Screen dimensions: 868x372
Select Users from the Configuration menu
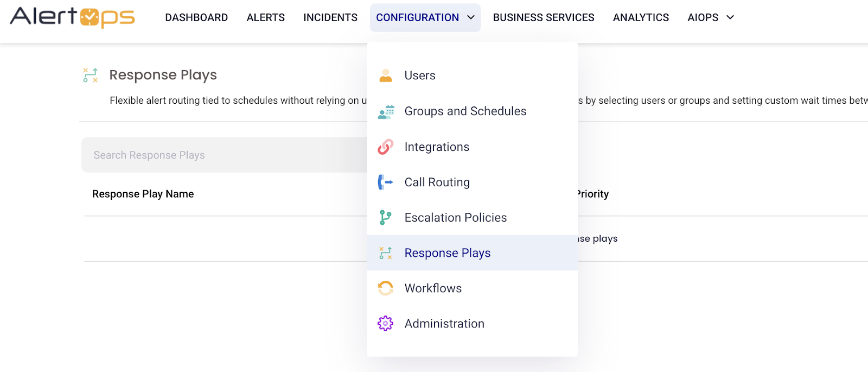pos(473,75)
